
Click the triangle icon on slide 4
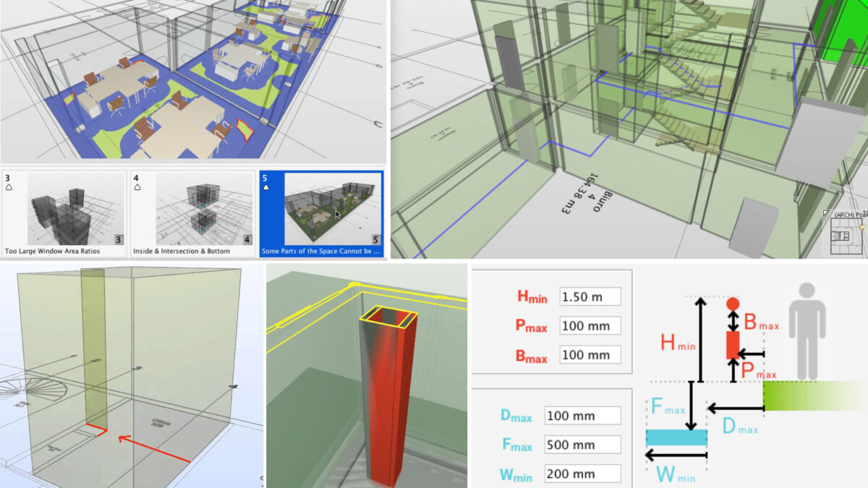(x=136, y=187)
